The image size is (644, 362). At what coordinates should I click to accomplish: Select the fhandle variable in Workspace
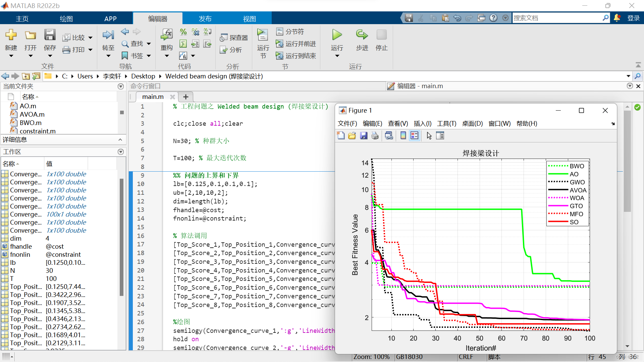[20, 246]
